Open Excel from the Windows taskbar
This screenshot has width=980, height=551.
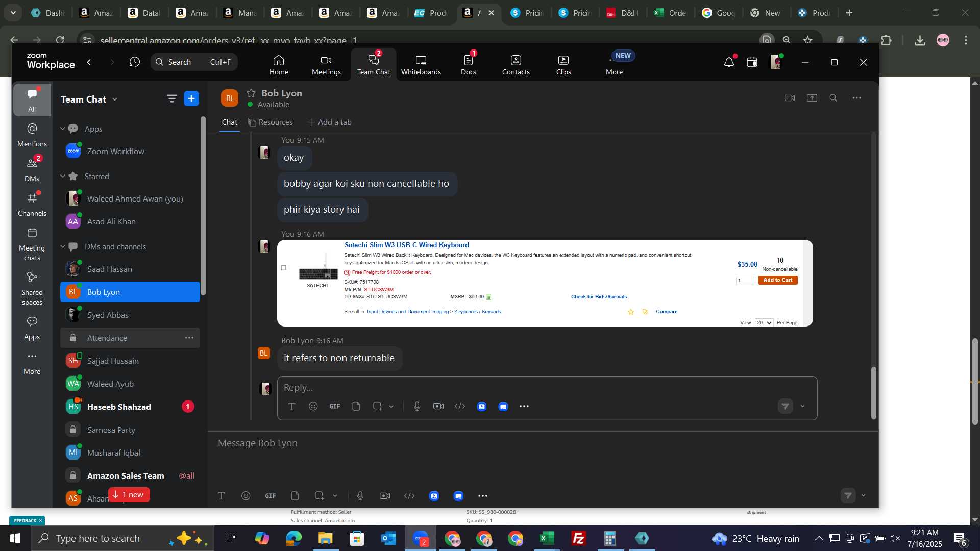tap(547, 538)
